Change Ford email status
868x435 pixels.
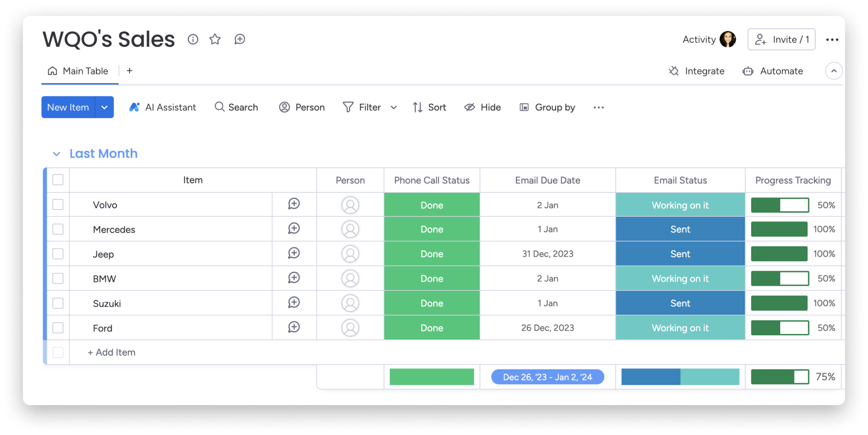(680, 328)
